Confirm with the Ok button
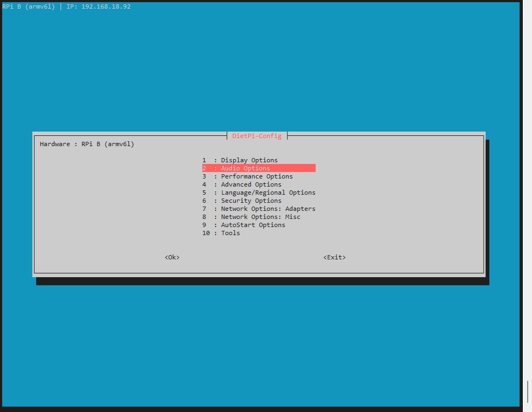The height and width of the screenshot is (412, 532). click(172, 257)
